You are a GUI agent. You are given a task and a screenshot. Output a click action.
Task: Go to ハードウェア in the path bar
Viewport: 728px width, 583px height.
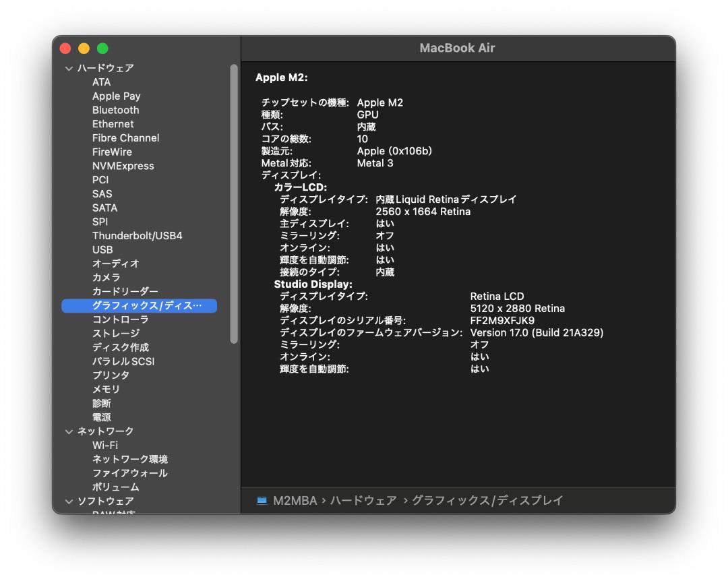[x=363, y=500]
